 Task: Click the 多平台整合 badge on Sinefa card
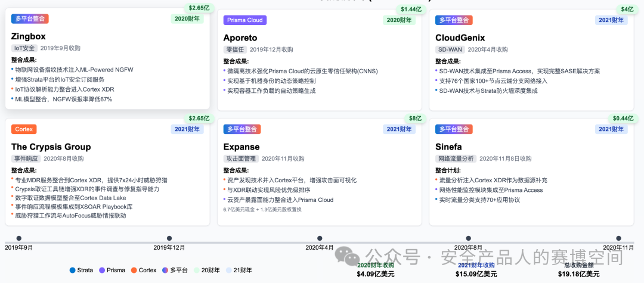coord(454,129)
